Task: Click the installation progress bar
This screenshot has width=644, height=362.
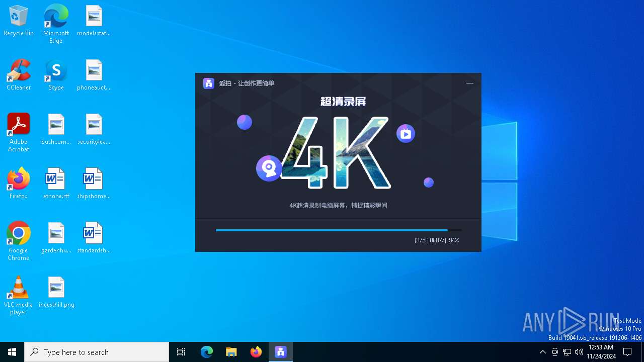Action: coord(339,230)
